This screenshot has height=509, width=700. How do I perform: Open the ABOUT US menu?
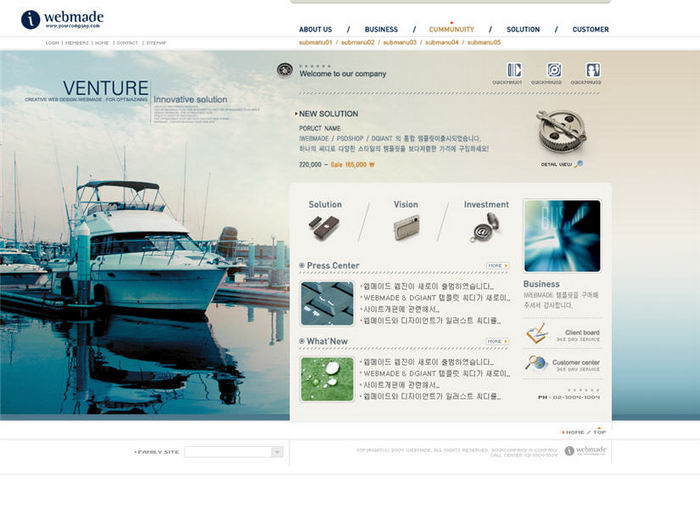(315, 29)
